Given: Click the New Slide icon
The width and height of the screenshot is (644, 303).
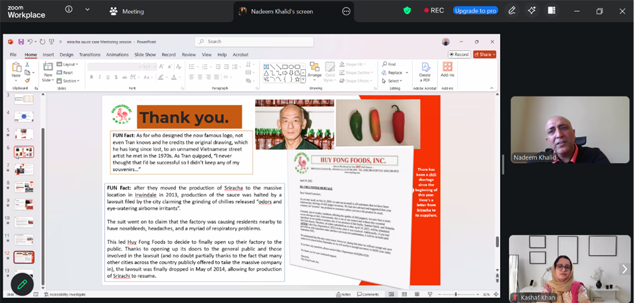Looking at the screenshot, I should pyautogui.click(x=48, y=71).
